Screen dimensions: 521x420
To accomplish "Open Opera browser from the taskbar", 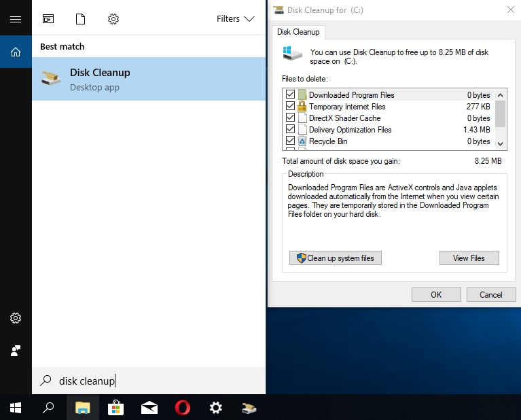I will [182, 408].
